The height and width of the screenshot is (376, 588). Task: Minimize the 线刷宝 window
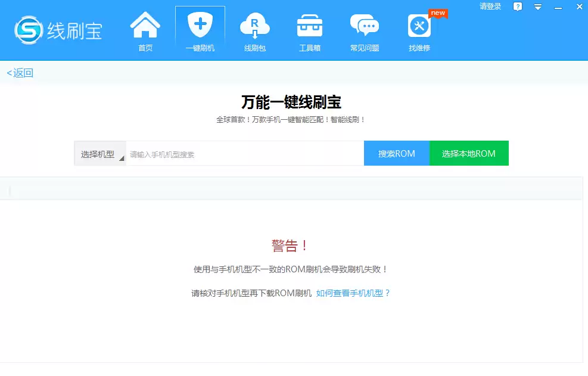pos(558,8)
